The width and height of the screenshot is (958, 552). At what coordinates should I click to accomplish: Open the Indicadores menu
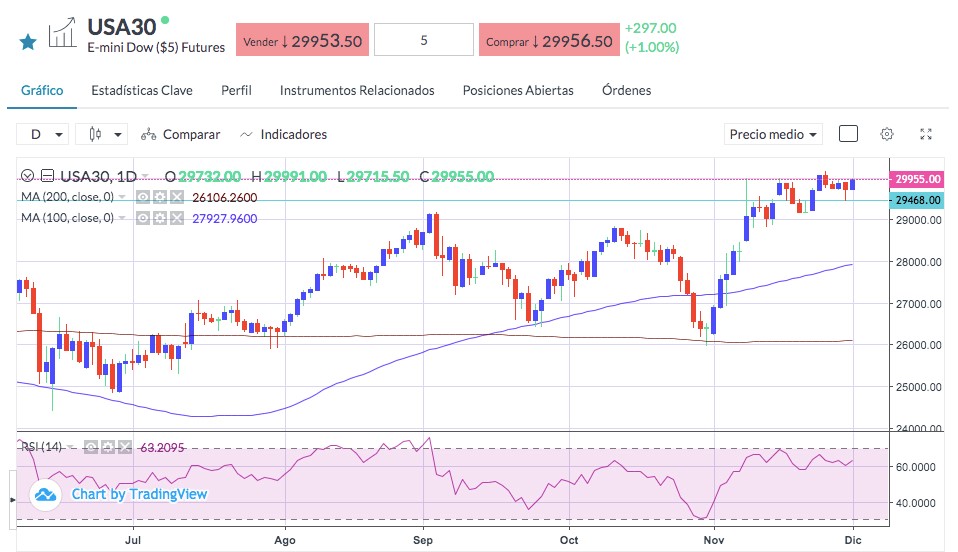coord(283,134)
